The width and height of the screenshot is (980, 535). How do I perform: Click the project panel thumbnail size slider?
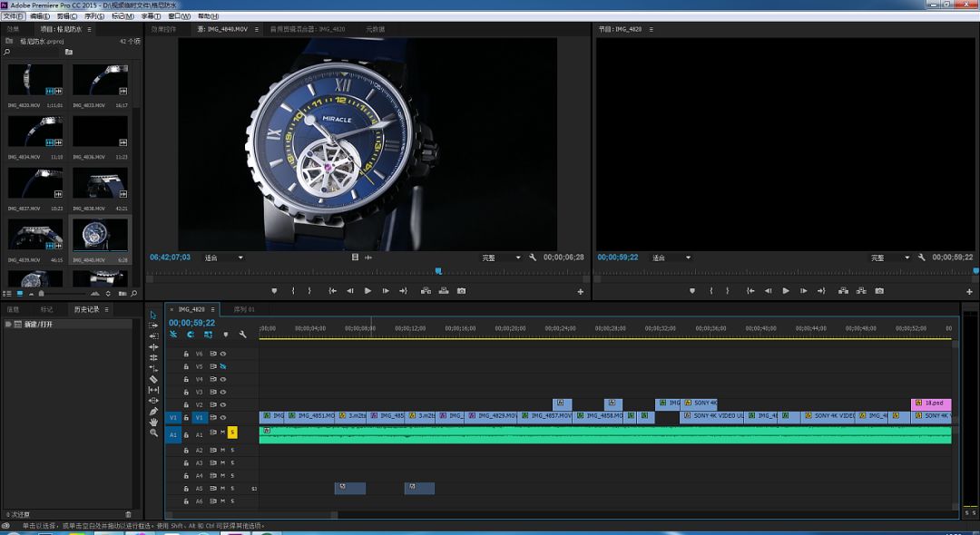41,294
